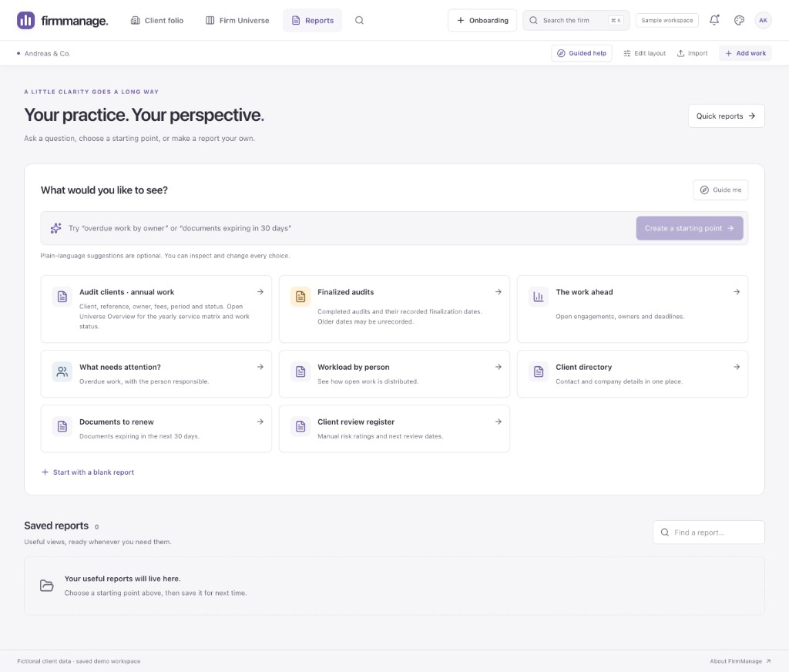Click the Workload by person document icon
Image resolution: width=789 pixels, height=672 pixels.
300,371
